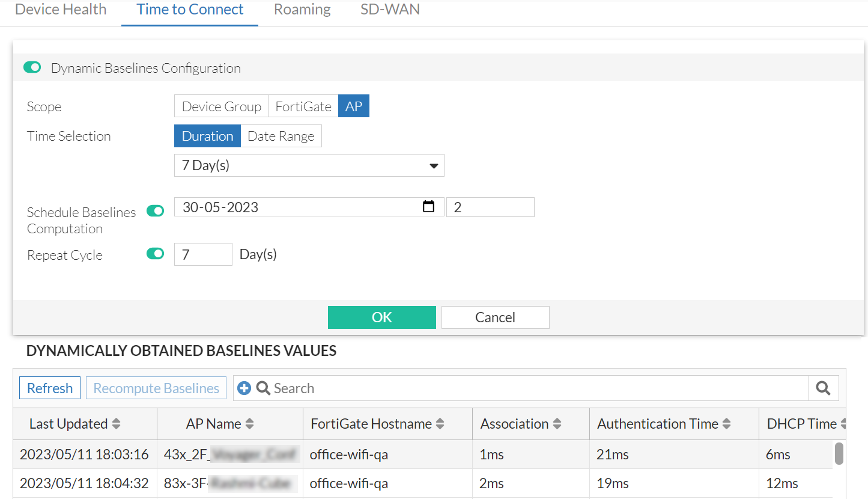
Task: Click the 30-05-2023 date input field
Action: [x=309, y=207]
